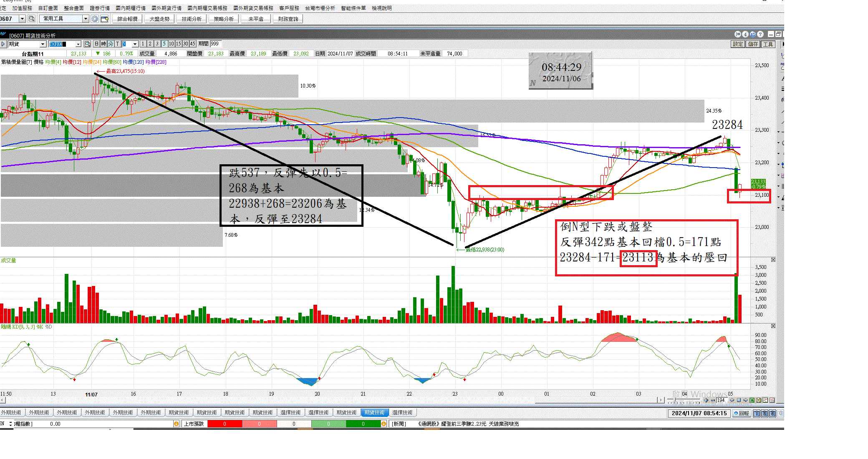The height and width of the screenshot is (459, 868).
Task: Switch to workspace 2 icon at the bottom right
Action: [x=765, y=414]
